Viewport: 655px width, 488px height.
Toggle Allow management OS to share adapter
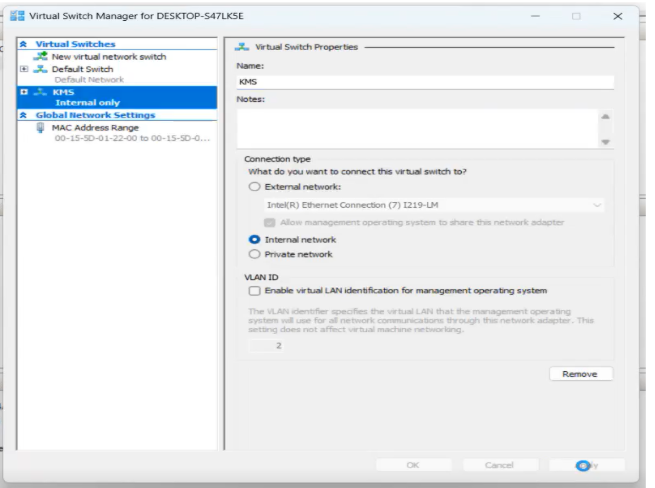tap(269, 223)
